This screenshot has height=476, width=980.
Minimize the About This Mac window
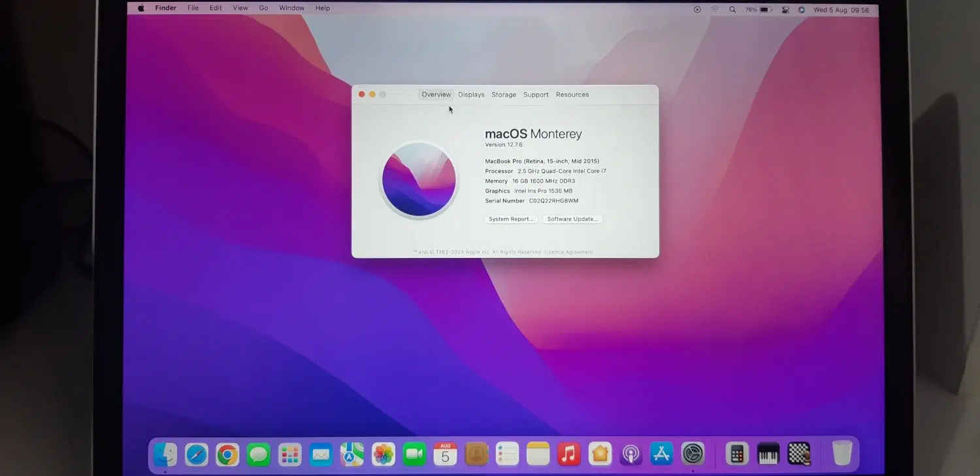click(x=372, y=95)
